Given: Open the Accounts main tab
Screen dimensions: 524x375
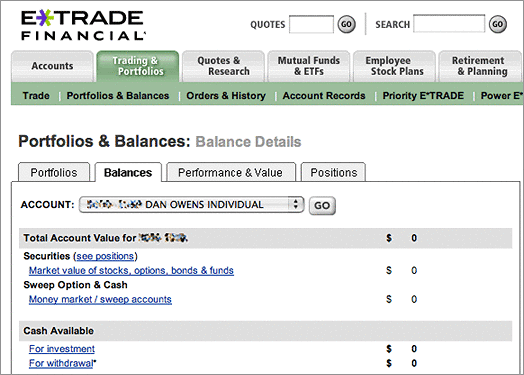Looking at the screenshot, I should 52,66.
